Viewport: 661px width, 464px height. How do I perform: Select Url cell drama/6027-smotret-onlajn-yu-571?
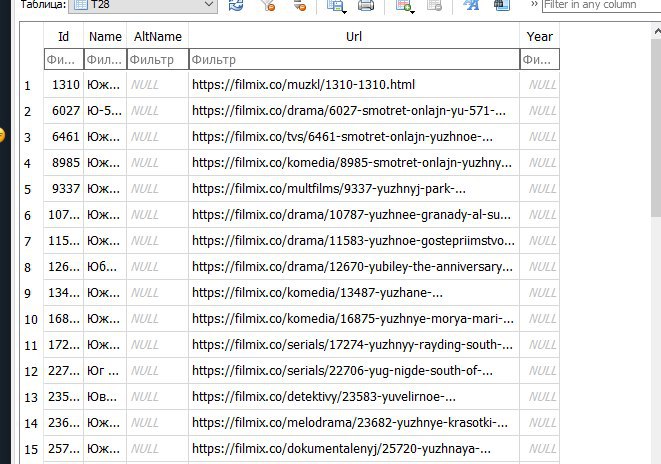coord(354,111)
